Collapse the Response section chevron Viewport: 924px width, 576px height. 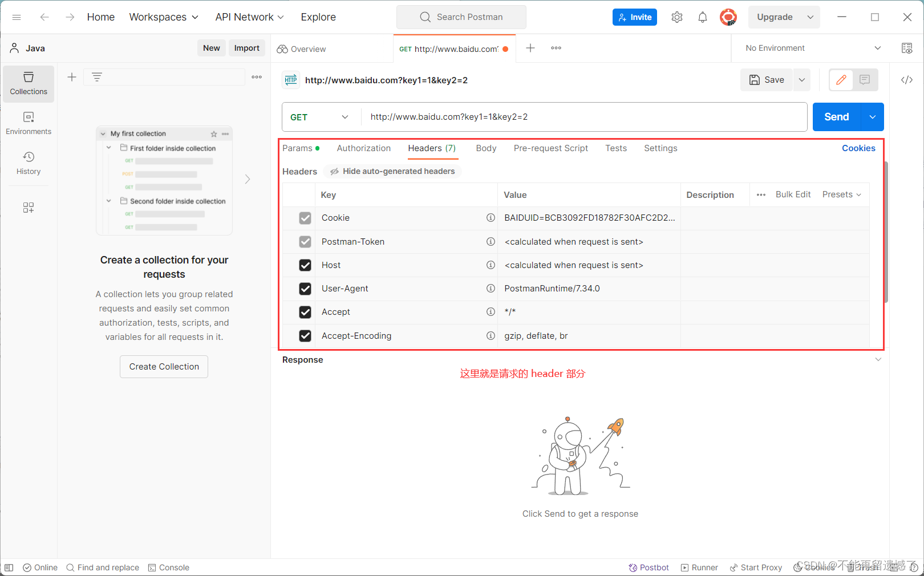point(878,359)
